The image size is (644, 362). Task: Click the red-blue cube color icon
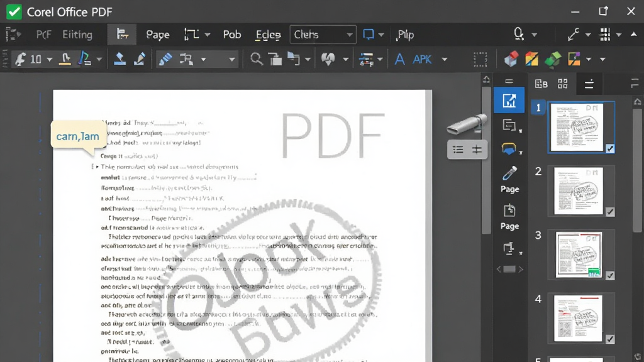click(x=511, y=59)
